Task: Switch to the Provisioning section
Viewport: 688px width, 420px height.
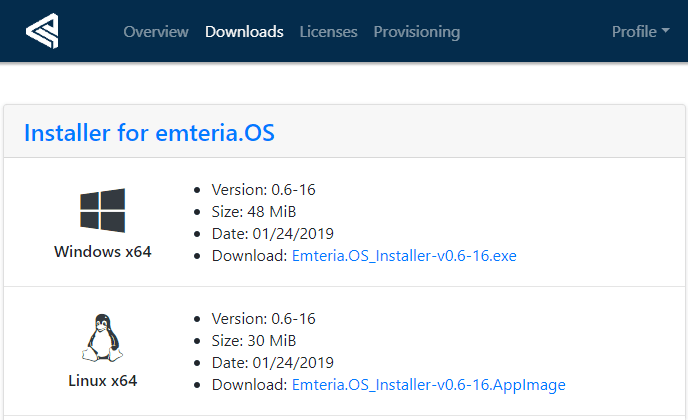Action: point(417,32)
